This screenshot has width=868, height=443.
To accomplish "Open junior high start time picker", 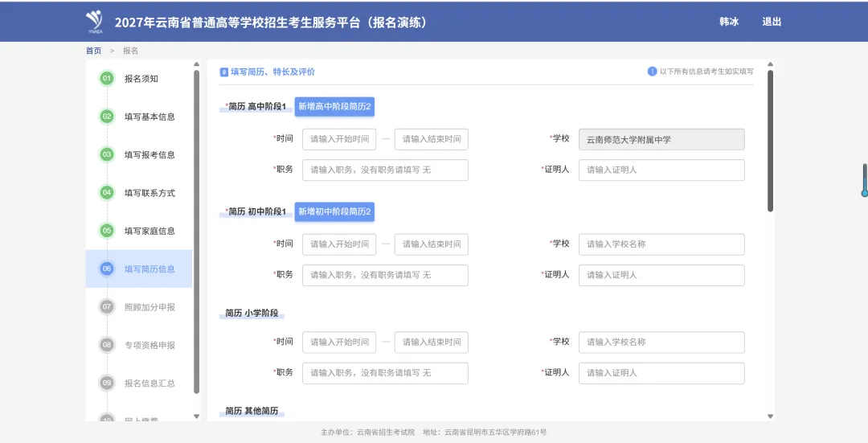I will click(339, 244).
